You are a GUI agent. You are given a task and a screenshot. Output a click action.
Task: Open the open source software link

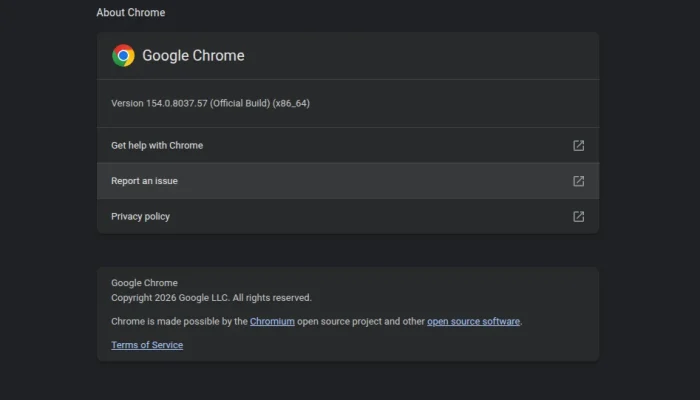[473, 321]
